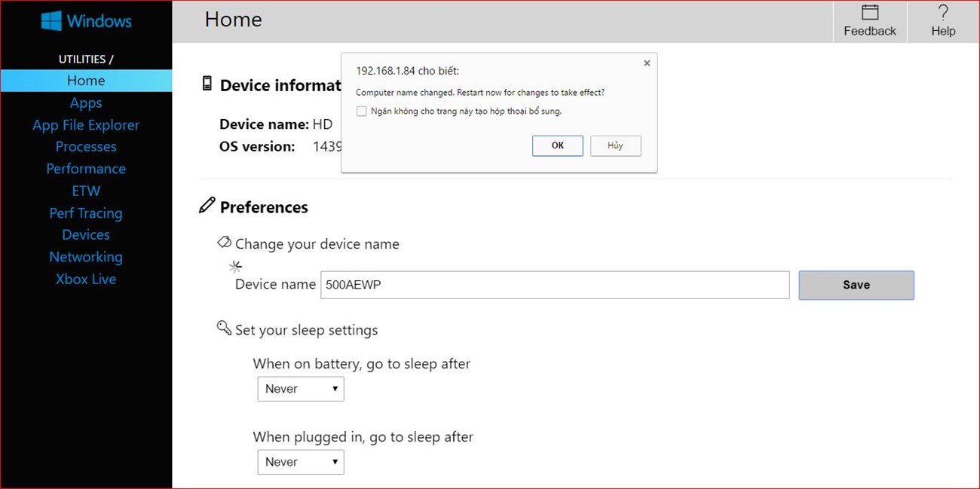Open the Feedback calendar icon
Screen dimensions: 980x489
(x=870, y=12)
